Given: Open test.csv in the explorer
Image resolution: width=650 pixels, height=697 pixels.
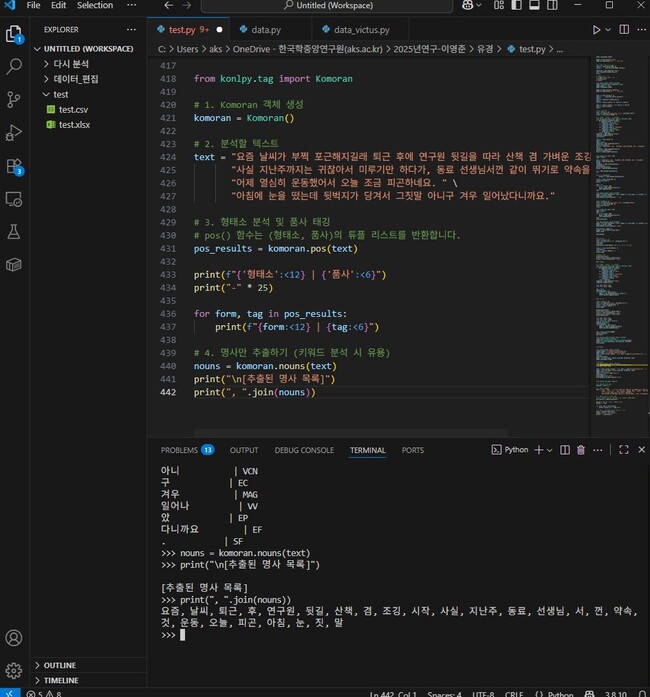Looking at the screenshot, I should pos(73,109).
